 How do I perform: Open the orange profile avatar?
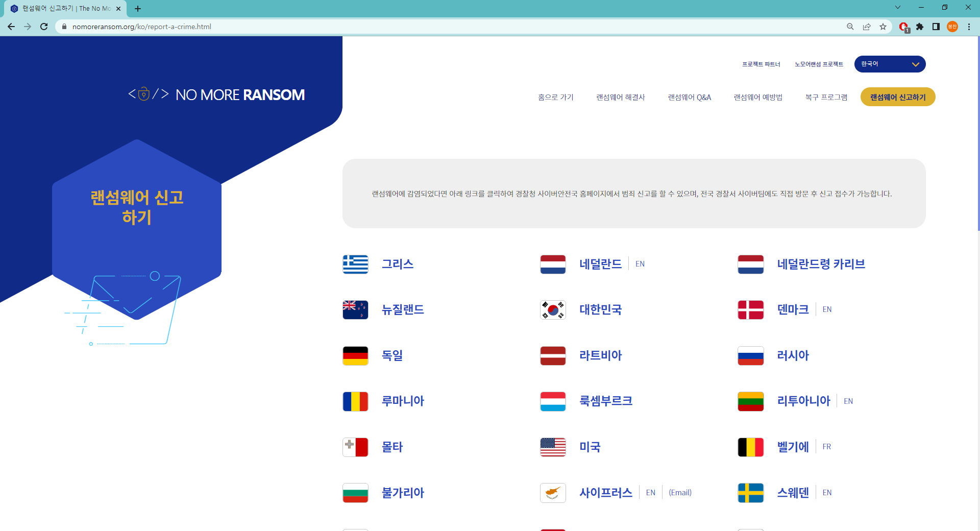coord(952,27)
